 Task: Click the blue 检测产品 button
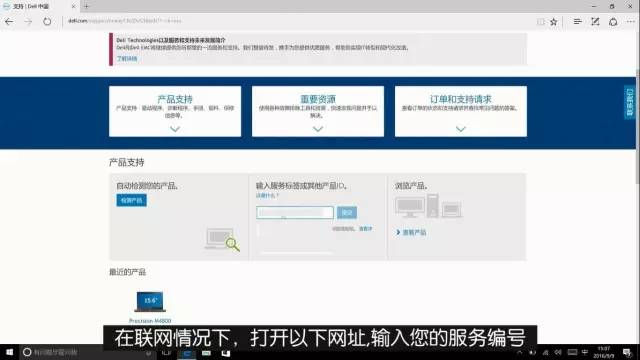click(131, 200)
